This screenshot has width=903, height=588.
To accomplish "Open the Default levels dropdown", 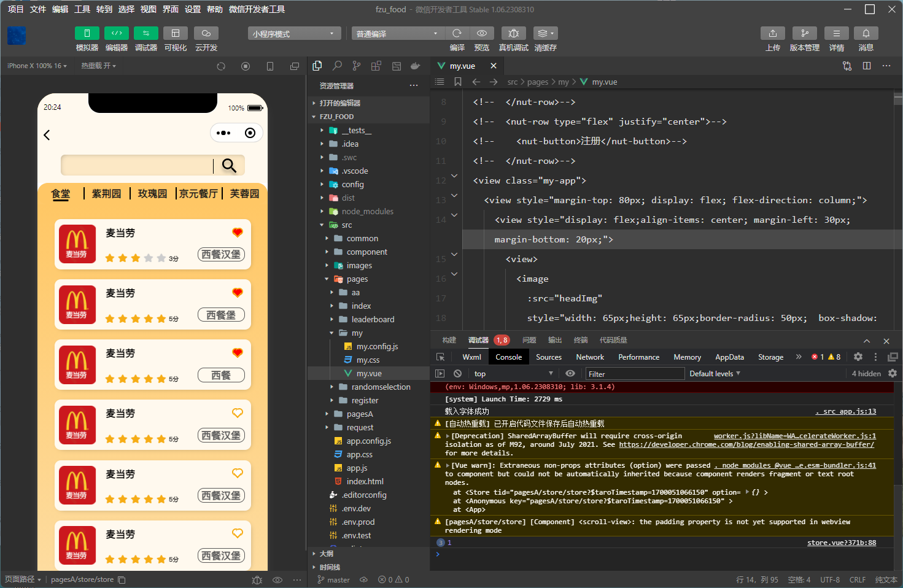I will tap(715, 374).
